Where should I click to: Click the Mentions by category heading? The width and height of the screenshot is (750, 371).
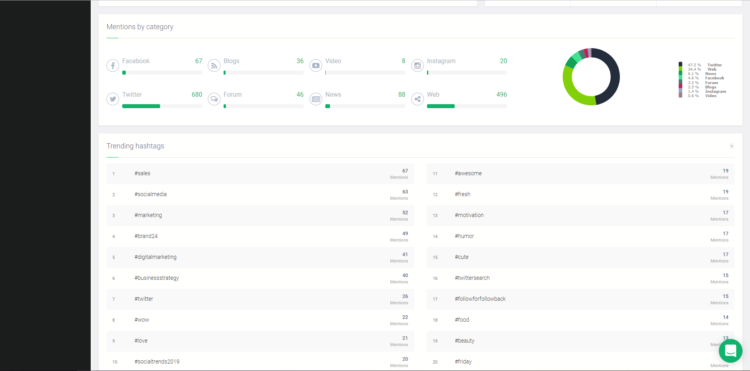click(x=140, y=27)
